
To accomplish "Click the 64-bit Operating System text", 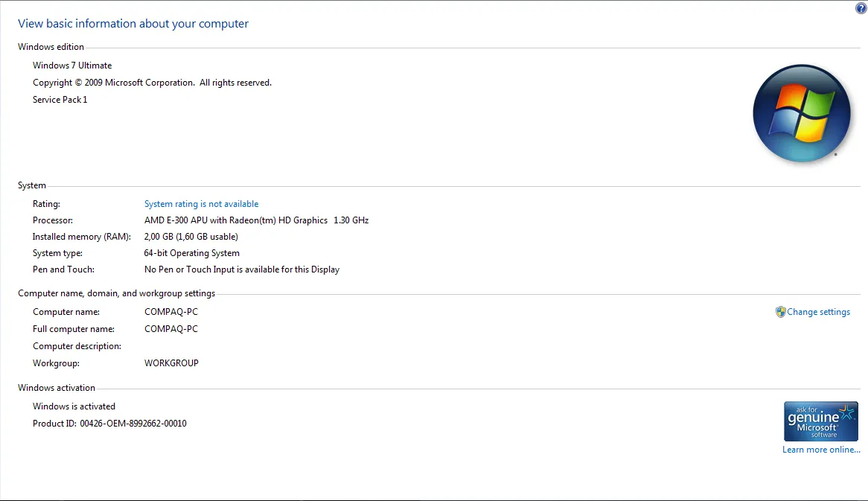I will coord(192,253).
